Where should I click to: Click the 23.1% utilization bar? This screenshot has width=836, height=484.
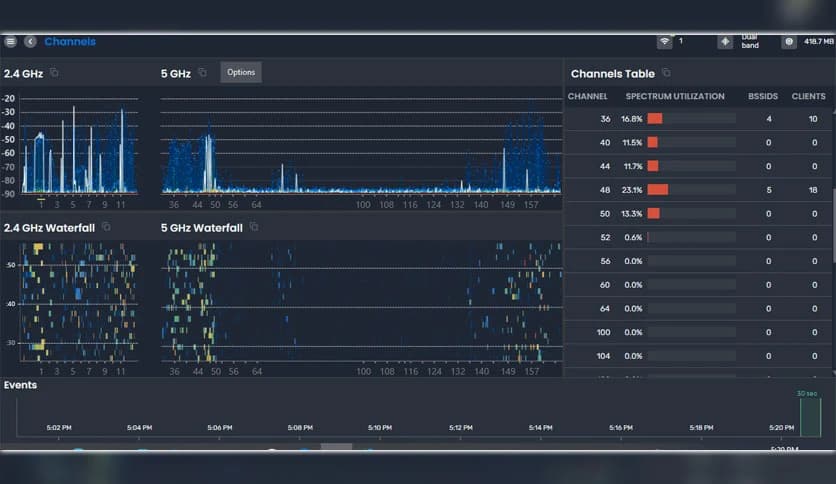(692, 190)
